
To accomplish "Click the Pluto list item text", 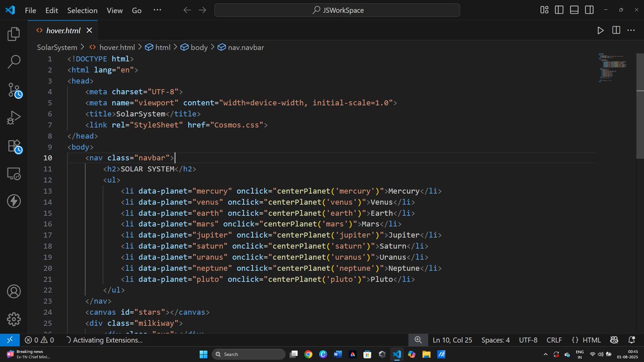I will [382, 279].
